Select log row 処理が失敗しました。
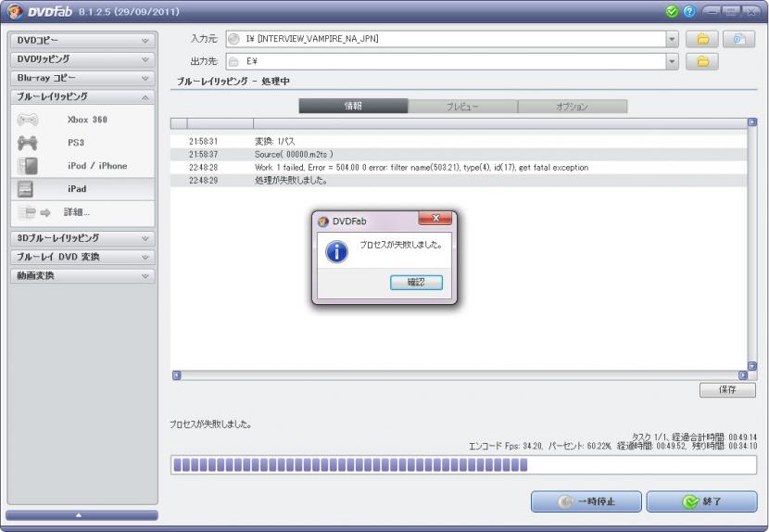The image size is (769, 532). pyautogui.click(x=459, y=181)
